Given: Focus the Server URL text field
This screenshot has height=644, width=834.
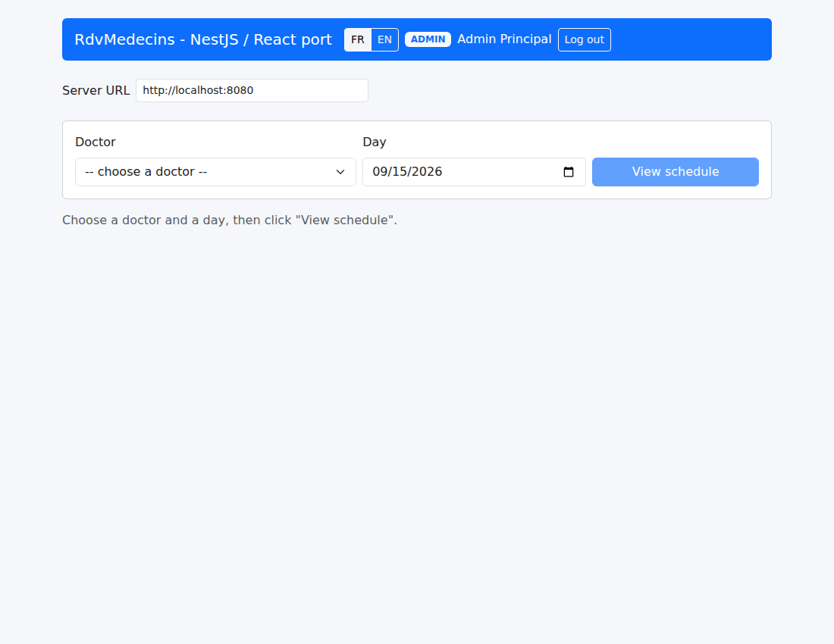Looking at the screenshot, I should click(x=252, y=90).
